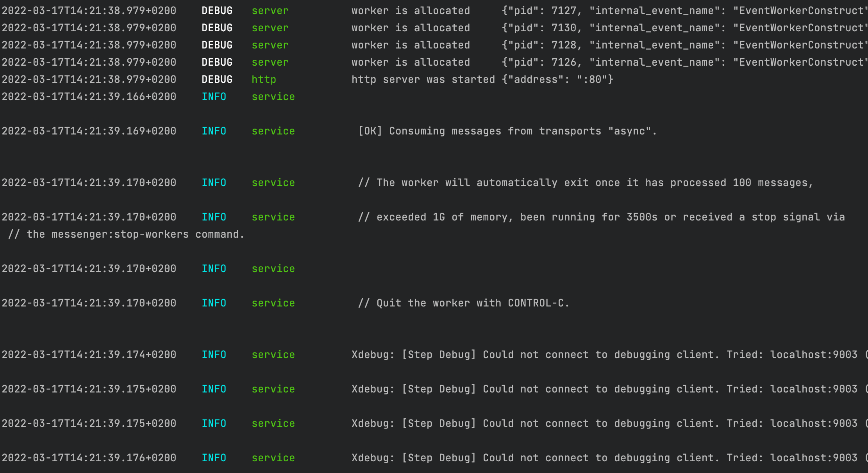Click the green server channel label

click(x=270, y=11)
